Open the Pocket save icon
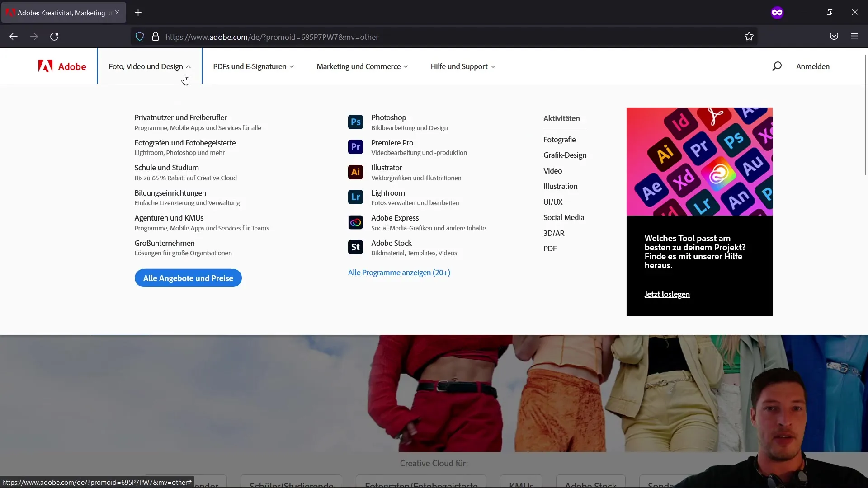Image resolution: width=868 pixels, height=488 pixels. tap(834, 37)
